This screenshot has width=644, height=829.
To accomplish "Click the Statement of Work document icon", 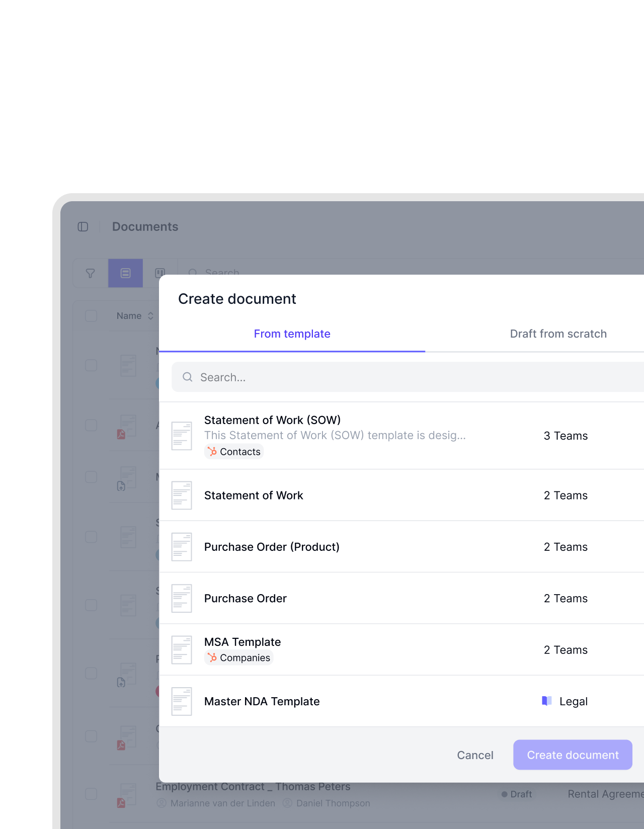I will (x=182, y=495).
